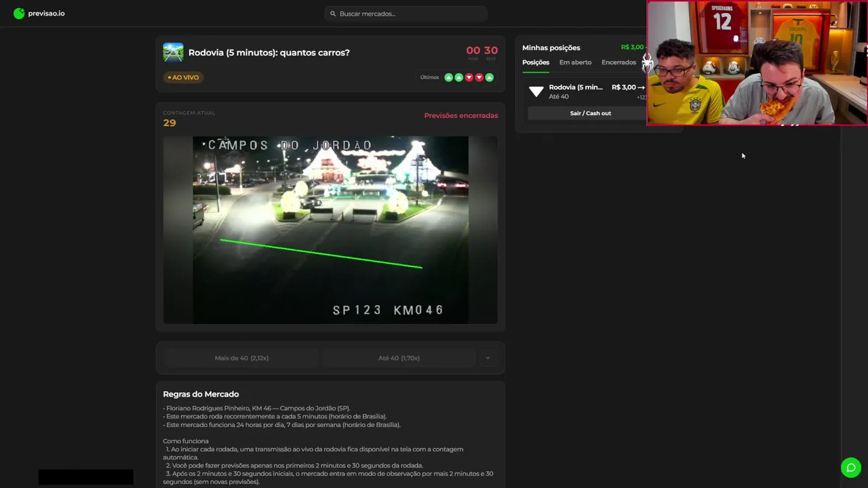The width and height of the screenshot is (868, 488).
Task: Click the green 'R$ 3,00' total in Minhas posições
Action: click(x=632, y=47)
